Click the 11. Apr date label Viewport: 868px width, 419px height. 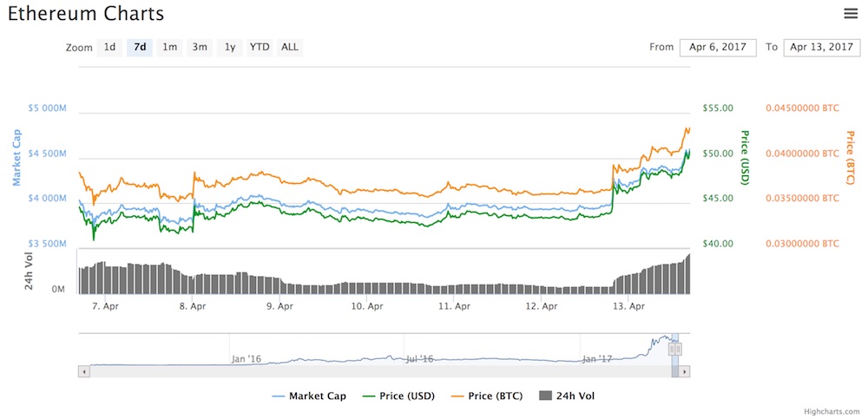click(x=453, y=305)
